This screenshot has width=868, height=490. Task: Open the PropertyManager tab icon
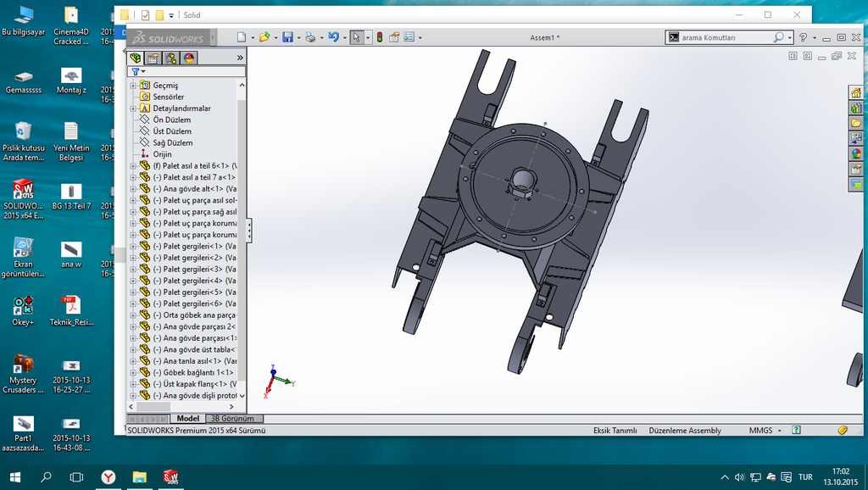pyautogui.click(x=153, y=58)
